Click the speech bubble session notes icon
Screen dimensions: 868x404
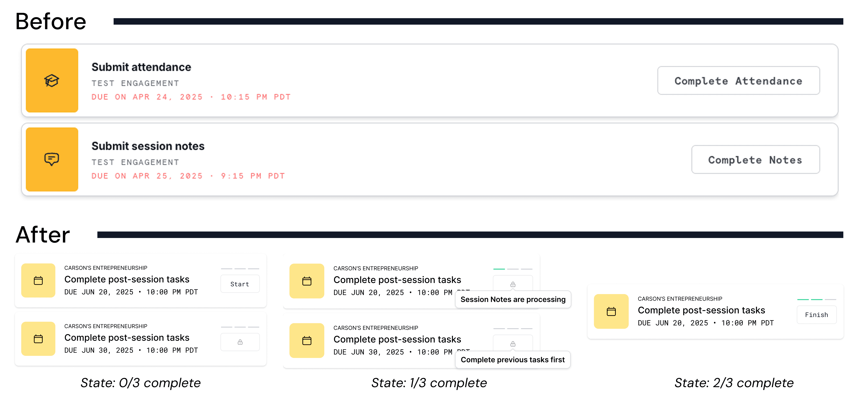click(x=52, y=159)
